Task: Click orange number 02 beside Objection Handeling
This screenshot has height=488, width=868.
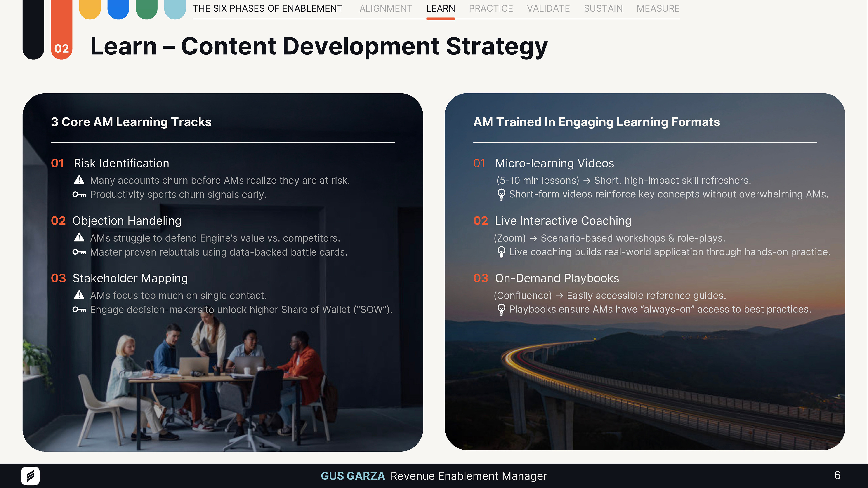Action: 58,221
